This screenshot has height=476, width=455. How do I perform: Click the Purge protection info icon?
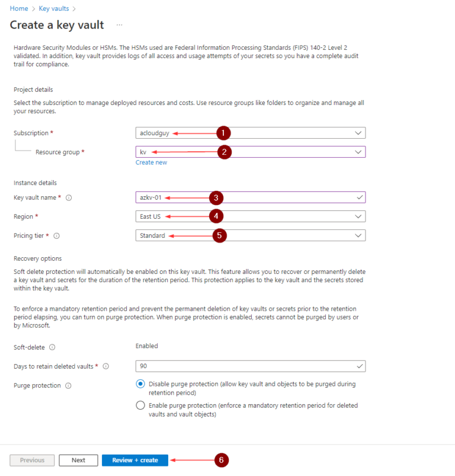click(x=68, y=386)
